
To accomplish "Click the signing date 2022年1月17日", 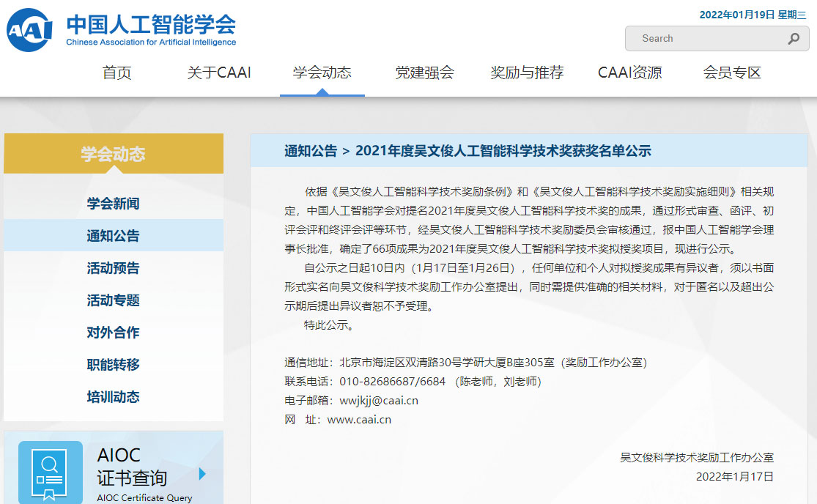I will (x=735, y=476).
